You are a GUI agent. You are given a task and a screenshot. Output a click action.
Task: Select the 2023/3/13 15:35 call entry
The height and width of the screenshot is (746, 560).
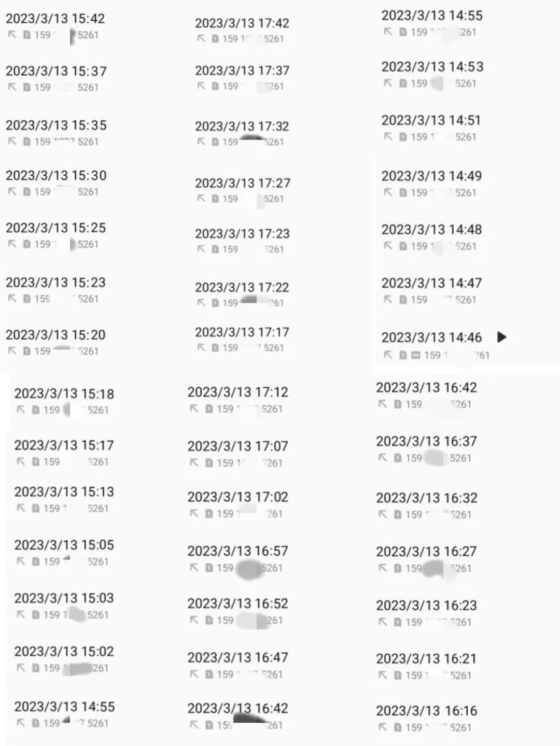[56, 125]
